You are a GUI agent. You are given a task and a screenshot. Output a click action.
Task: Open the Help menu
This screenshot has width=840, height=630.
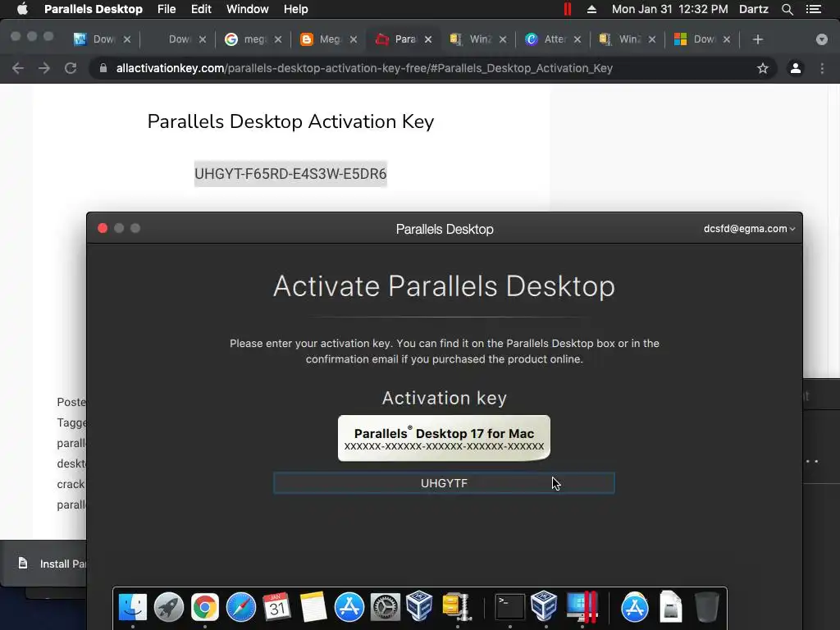(295, 9)
